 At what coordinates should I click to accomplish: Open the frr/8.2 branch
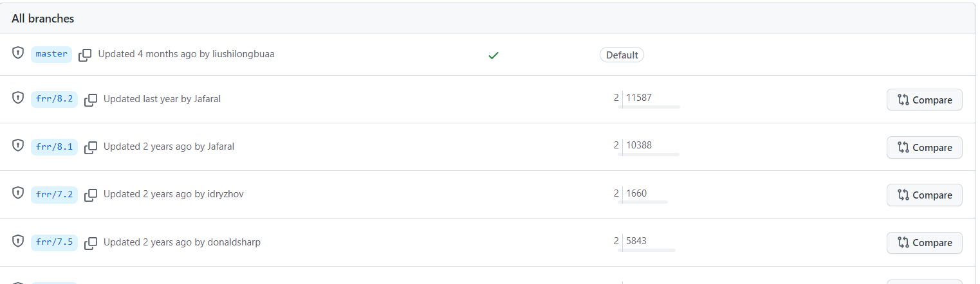coord(54,99)
